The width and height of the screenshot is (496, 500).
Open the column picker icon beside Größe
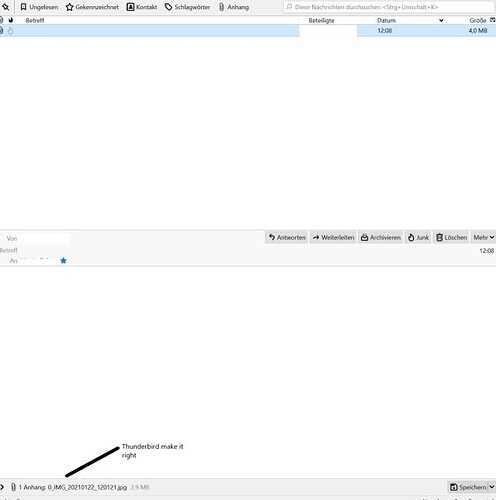(493, 20)
